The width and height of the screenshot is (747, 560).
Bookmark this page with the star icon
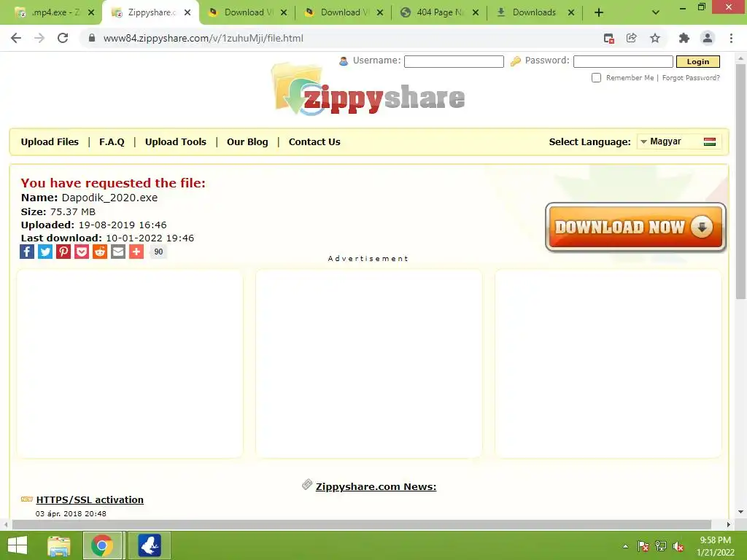coord(655,38)
